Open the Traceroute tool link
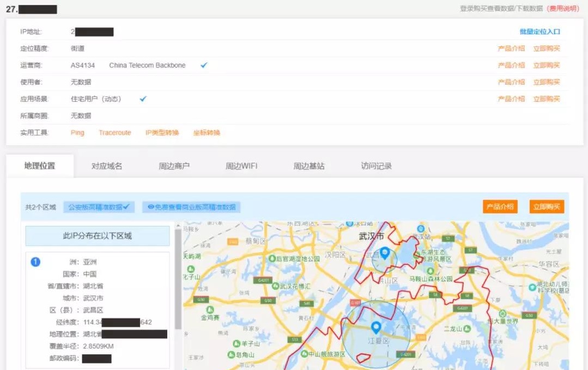 click(115, 133)
